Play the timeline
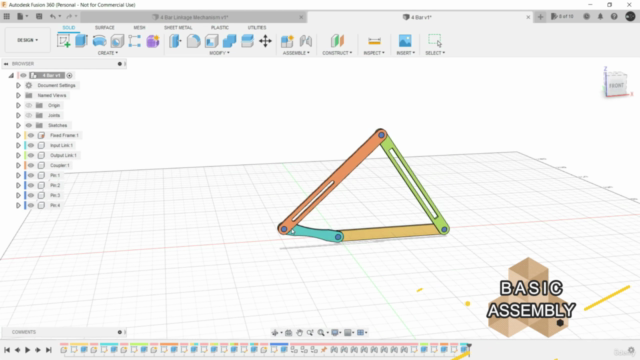This screenshot has width=640, height=360. [x=27, y=350]
